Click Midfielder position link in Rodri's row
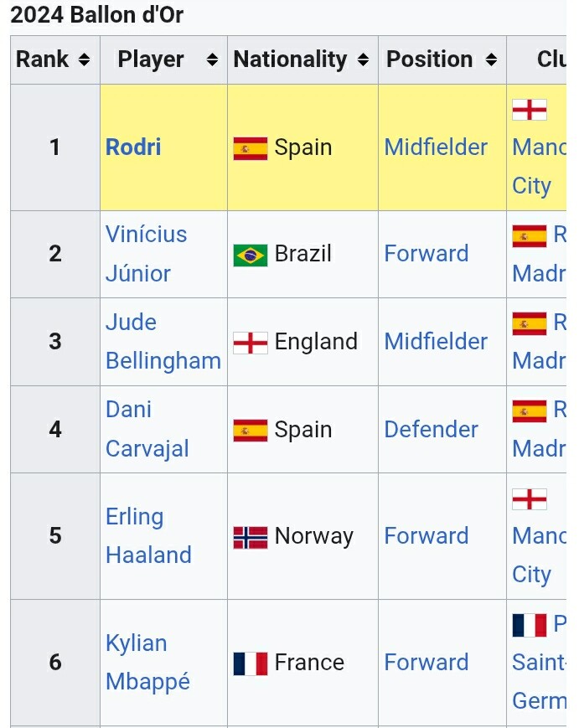This screenshot has height=728, width=579. click(x=436, y=147)
